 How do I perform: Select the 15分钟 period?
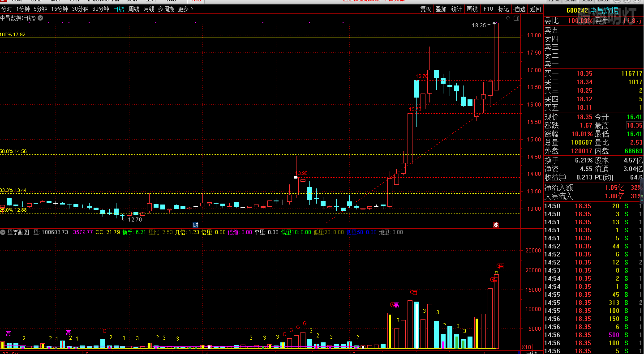coord(60,9)
